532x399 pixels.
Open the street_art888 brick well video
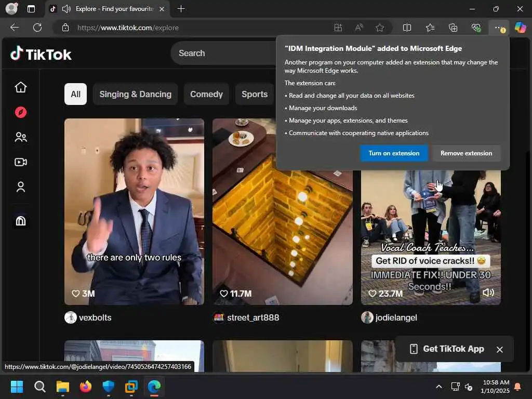[283, 211]
